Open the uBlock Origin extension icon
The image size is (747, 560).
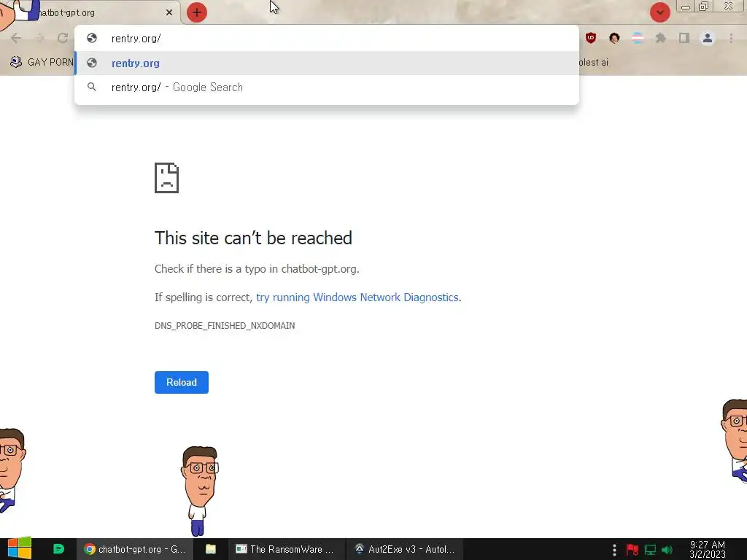[x=591, y=38]
